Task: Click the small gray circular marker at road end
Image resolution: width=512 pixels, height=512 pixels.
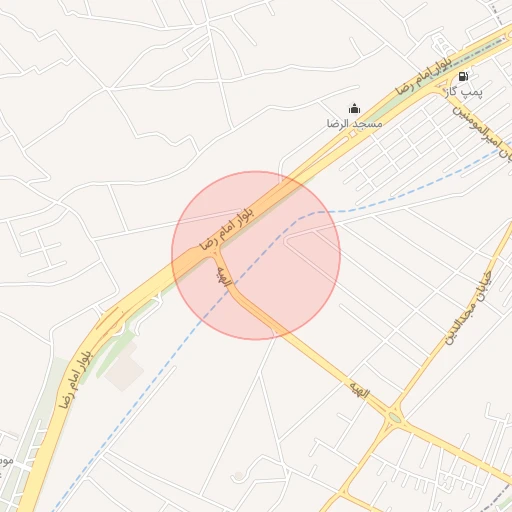Action: point(238,476)
